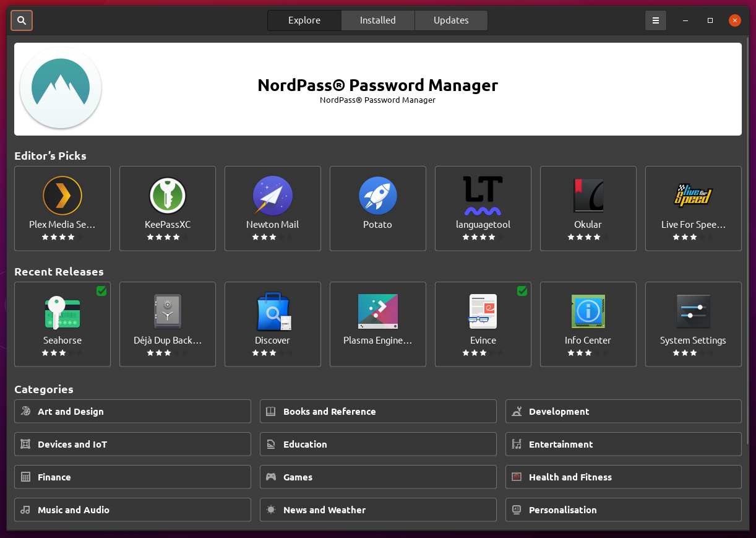Open the Potato rocket icon

tap(378, 196)
